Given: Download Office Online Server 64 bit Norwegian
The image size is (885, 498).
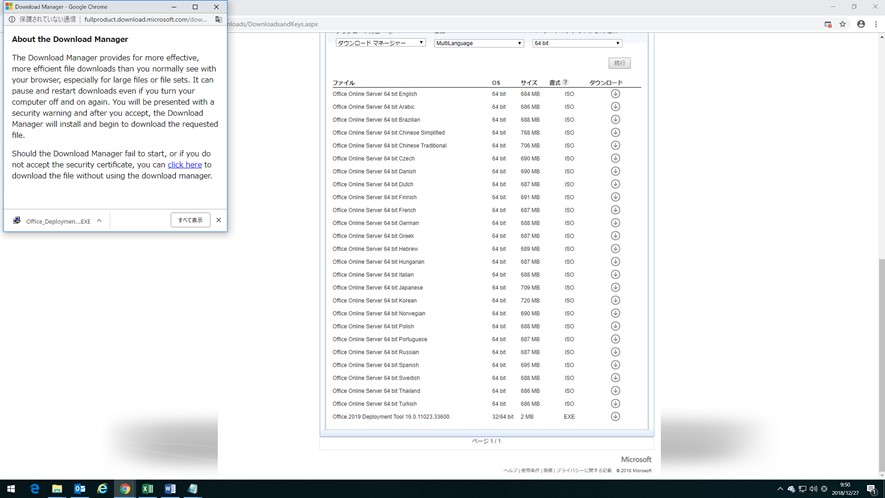Looking at the screenshot, I should coord(615,313).
